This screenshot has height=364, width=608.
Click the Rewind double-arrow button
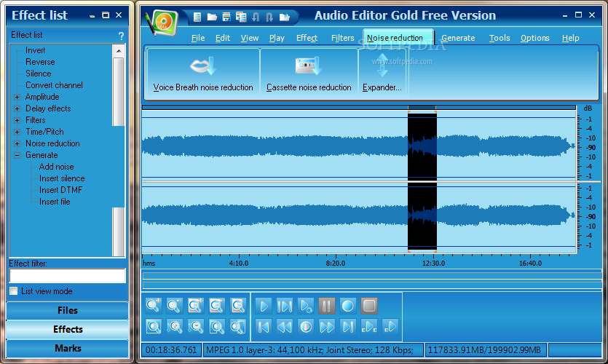point(285,327)
